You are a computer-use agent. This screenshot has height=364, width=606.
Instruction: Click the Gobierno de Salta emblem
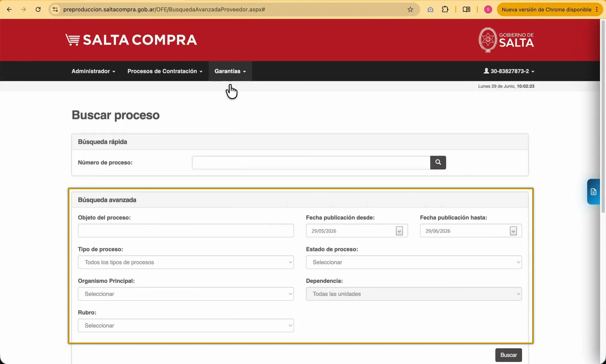pyautogui.click(x=506, y=40)
